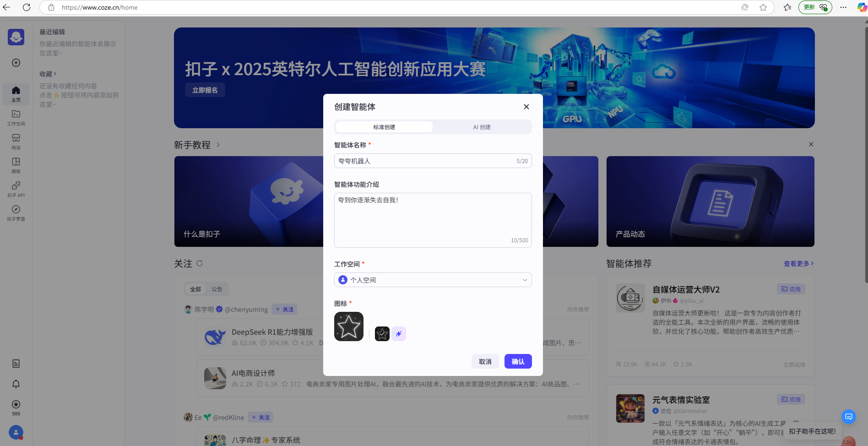Screen dimensions: 868x446
Task: Click site info lock icon in address bar
Action: (51, 7)
